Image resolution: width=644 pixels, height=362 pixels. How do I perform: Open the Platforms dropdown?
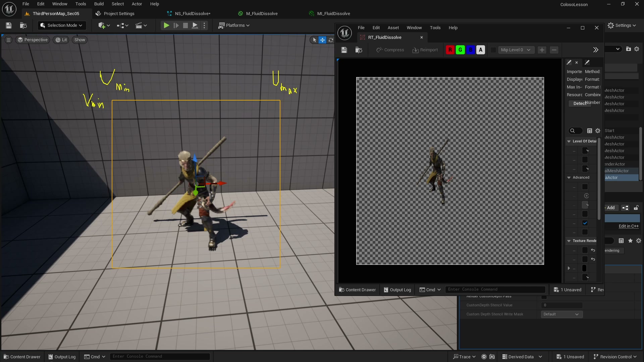[234, 25]
